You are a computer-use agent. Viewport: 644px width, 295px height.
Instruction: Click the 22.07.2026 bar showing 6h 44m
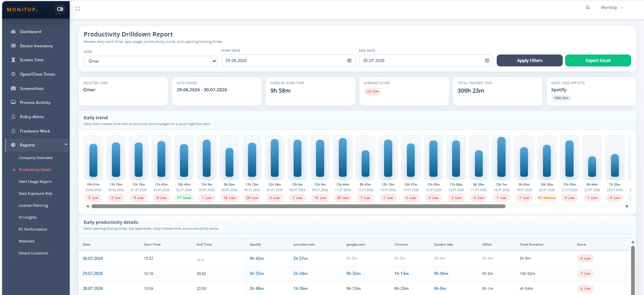tap(592, 166)
